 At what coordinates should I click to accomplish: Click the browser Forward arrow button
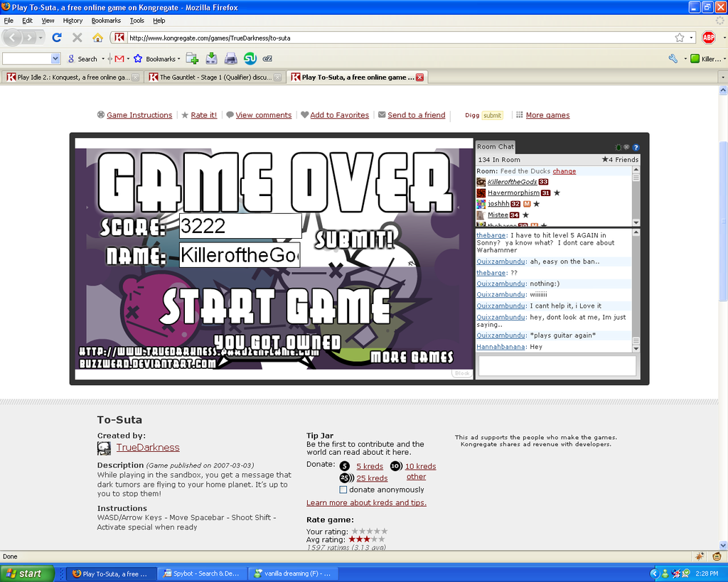coord(28,38)
